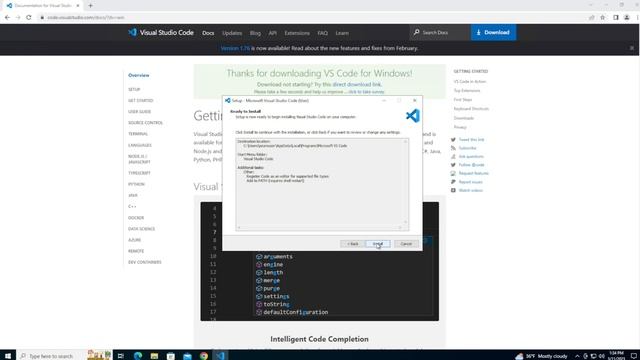Screen dimensions: 640x360
Task: Click RSS icon beside Subscribe
Action: 453,148
